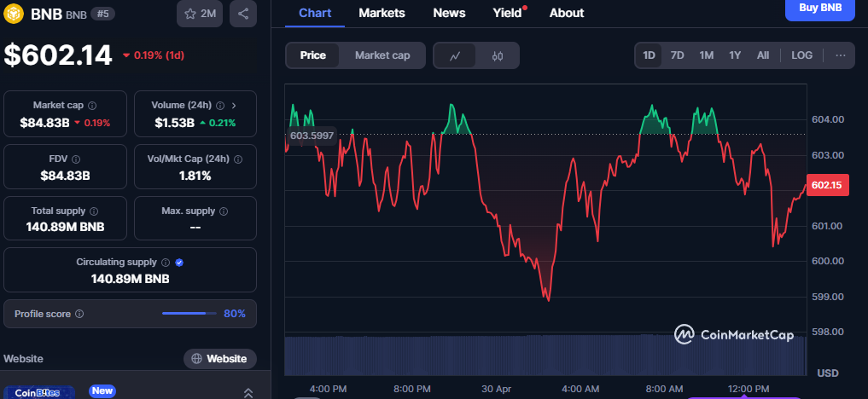Image resolution: width=868 pixels, height=399 pixels.
Task: Select the 1D time range
Action: [x=649, y=55]
